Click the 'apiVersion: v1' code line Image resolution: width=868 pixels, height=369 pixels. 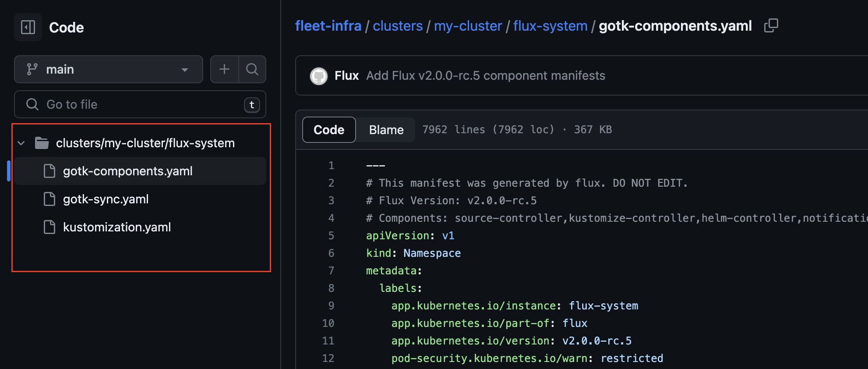click(x=410, y=236)
